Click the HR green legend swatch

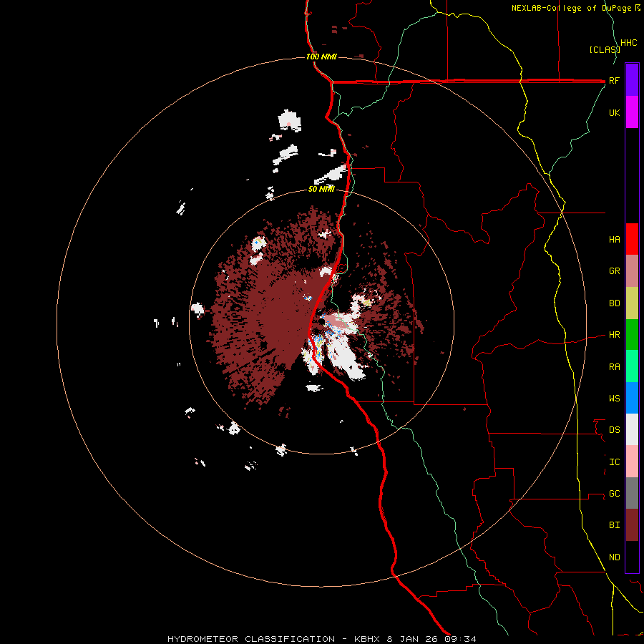click(x=632, y=335)
